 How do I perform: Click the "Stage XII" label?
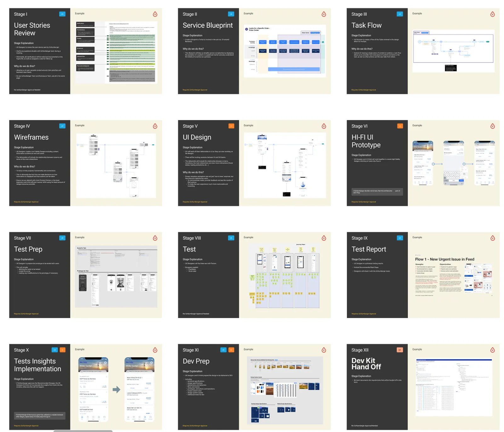coord(360,350)
